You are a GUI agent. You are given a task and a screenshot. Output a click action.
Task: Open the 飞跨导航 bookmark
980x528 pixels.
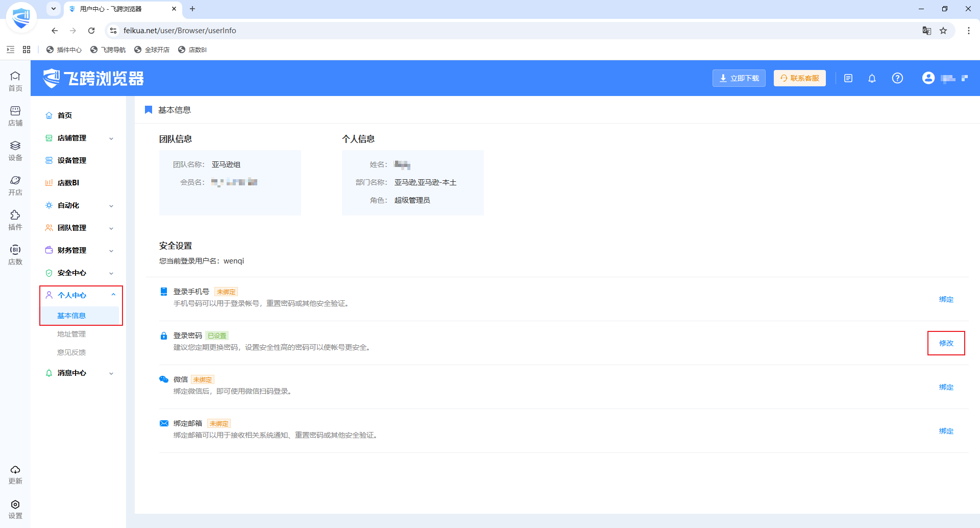pyautogui.click(x=108, y=50)
